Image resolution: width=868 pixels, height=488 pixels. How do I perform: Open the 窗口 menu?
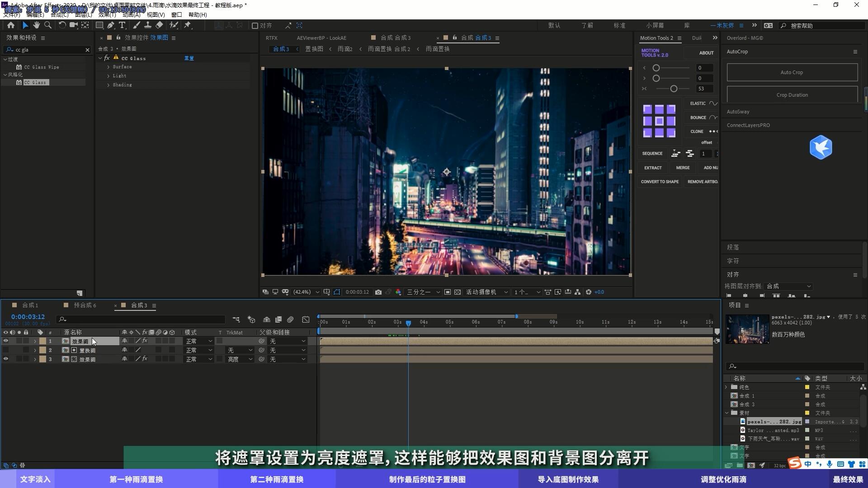click(x=176, y=15)
